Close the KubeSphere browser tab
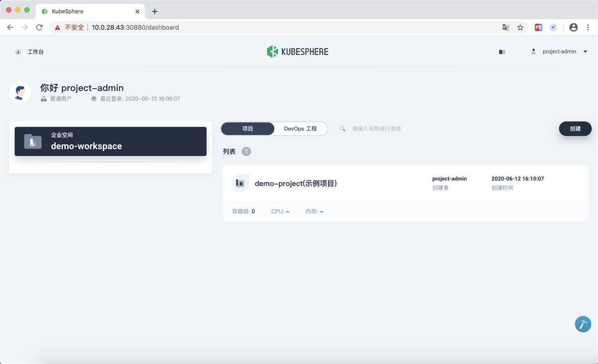The width and height of the screenshot is (598, 364). point(137,11)
